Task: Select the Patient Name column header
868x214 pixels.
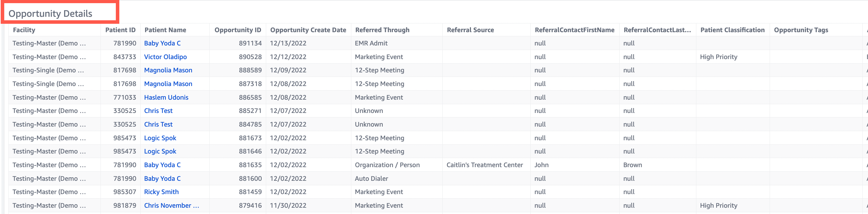Action: point(165,30)
